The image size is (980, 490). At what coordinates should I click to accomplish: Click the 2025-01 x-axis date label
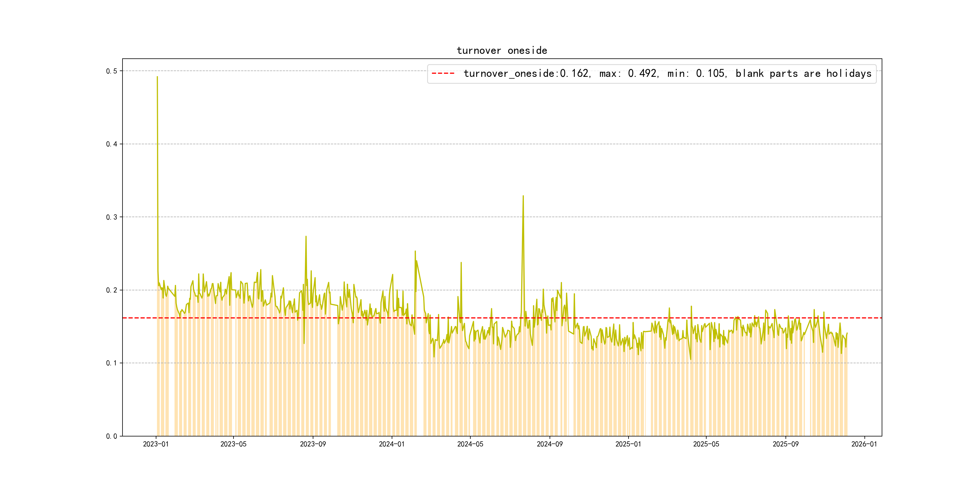tap(628, 444)
